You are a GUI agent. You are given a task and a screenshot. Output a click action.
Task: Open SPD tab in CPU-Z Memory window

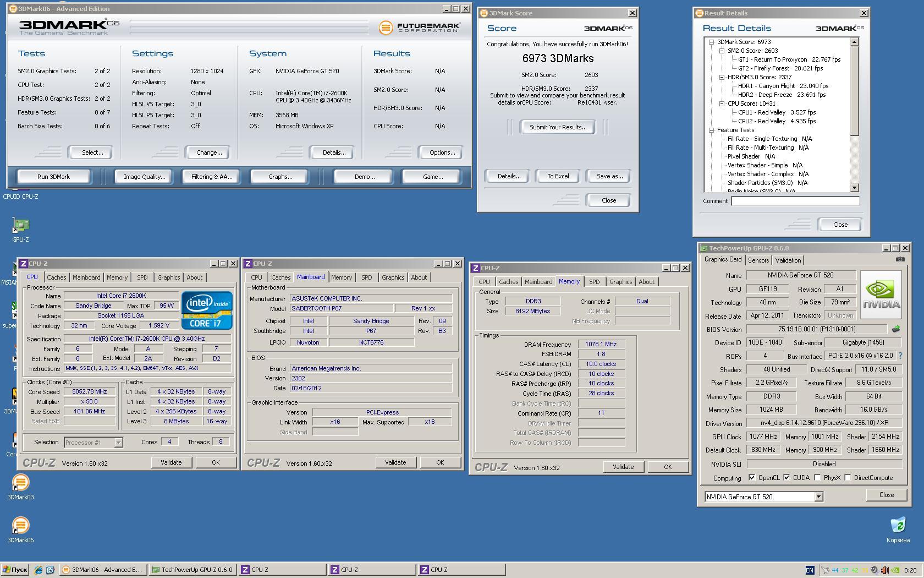pos(595,282)
